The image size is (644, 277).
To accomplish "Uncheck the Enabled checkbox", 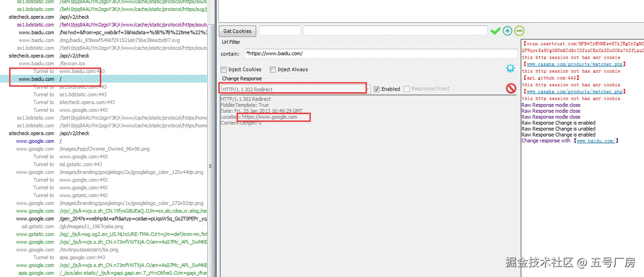I will point(376,89).
